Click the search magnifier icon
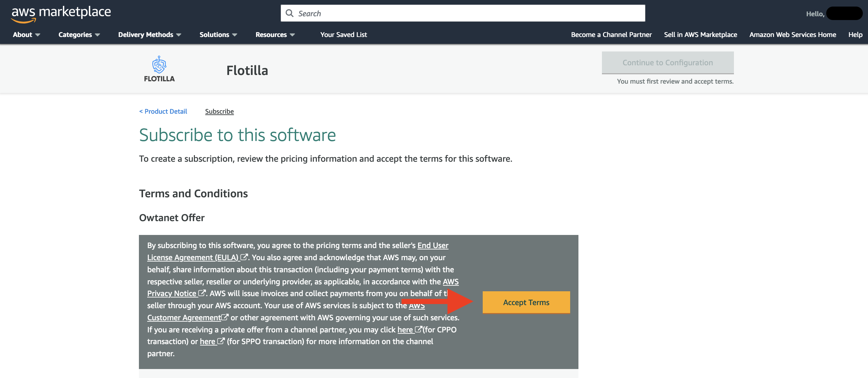 (x=290, y=13)
